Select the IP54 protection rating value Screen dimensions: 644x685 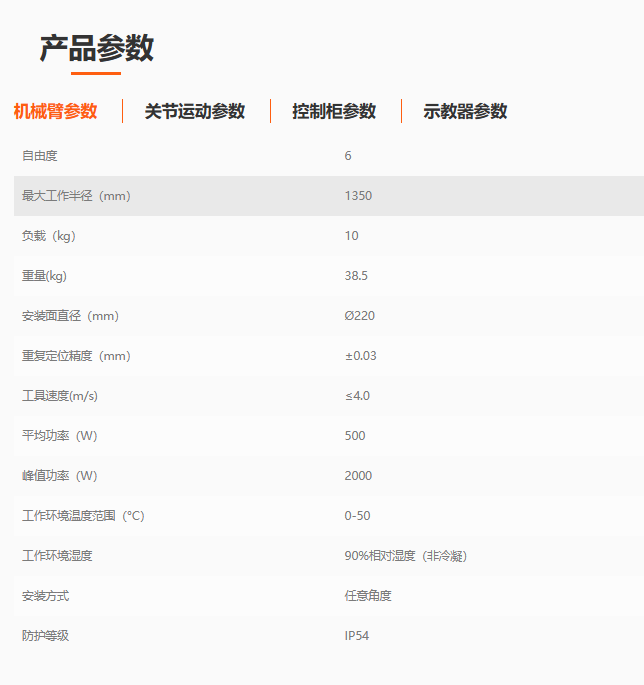[x=357, y=636]
